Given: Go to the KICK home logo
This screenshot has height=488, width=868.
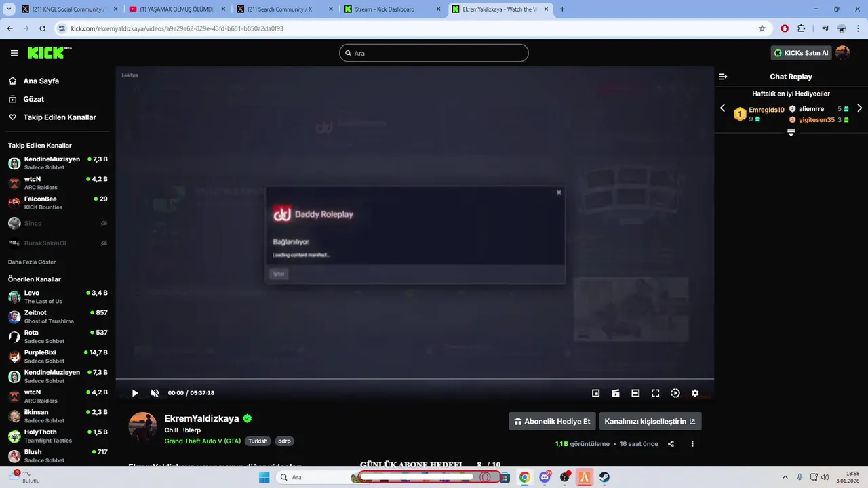Looking at the screenshot, I should coord(50,53).
